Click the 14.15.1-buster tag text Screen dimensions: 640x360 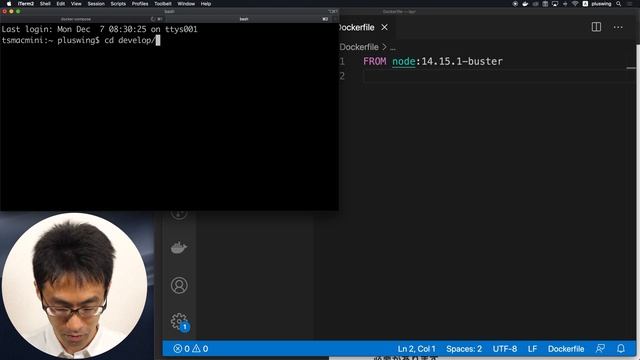pos(462,61)
